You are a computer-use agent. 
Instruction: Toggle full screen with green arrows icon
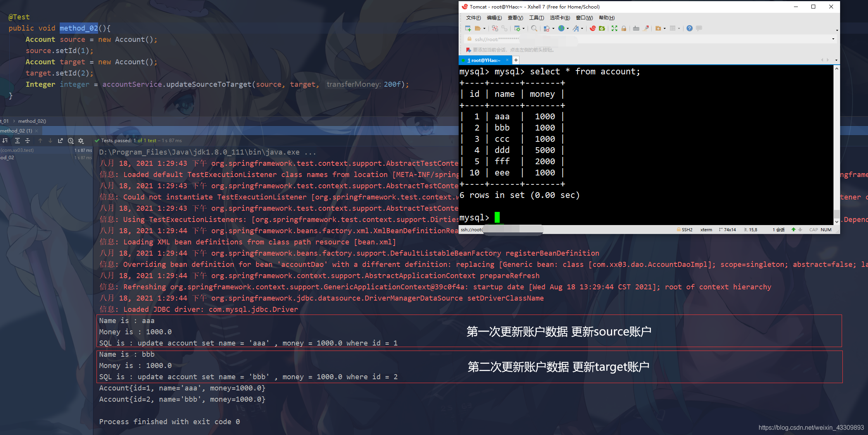(x=614, y=28)
